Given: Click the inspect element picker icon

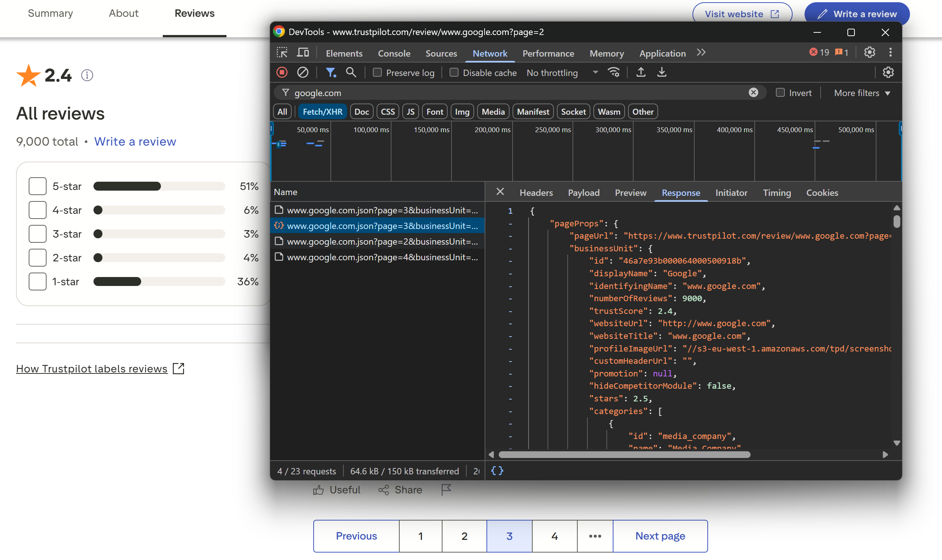Looking at the screenshot, I should [282, 53].
